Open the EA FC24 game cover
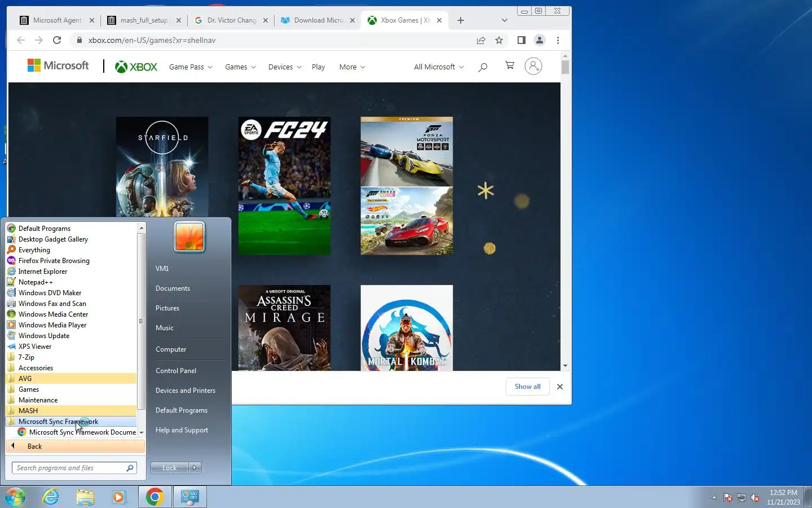Viewport: 812px width, 508px height. pos(284,186)
